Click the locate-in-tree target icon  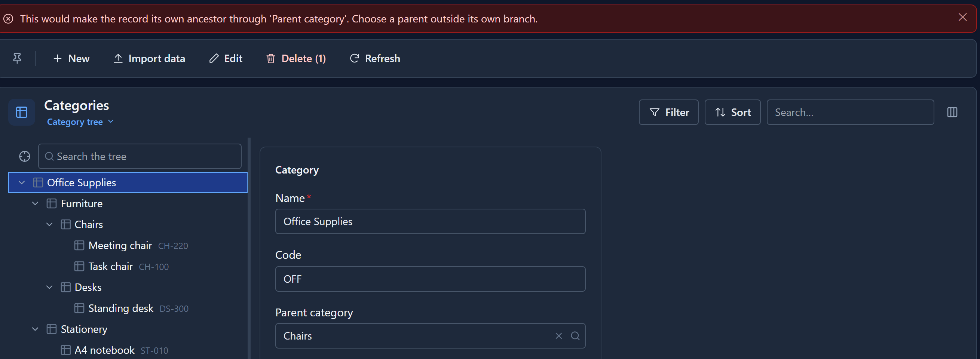coord(25,156)
